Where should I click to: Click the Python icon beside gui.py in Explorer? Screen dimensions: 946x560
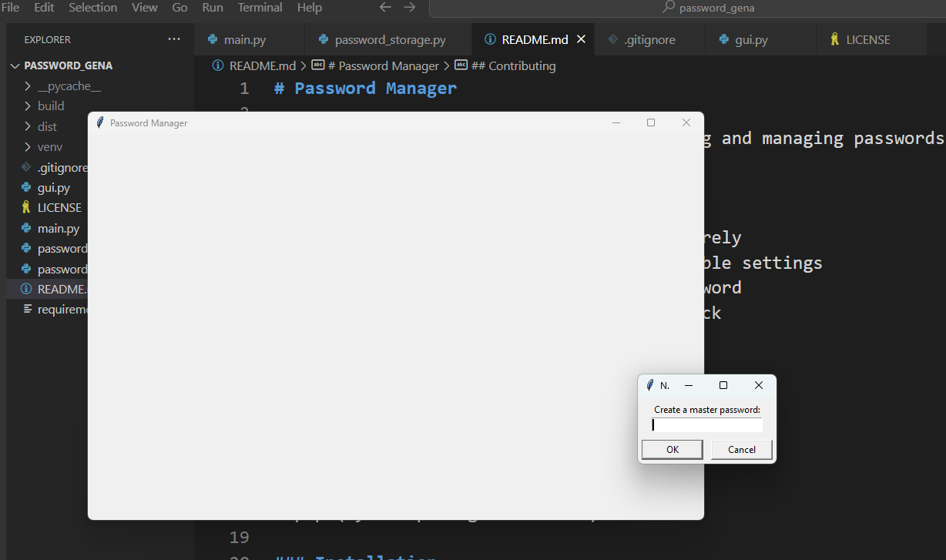point(27,187)
